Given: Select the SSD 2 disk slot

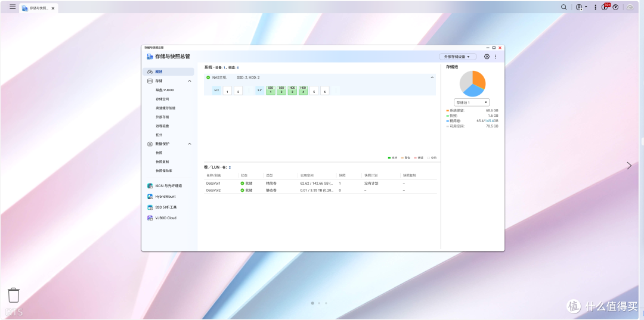Looking at the screenshot, I should (281, 90).
